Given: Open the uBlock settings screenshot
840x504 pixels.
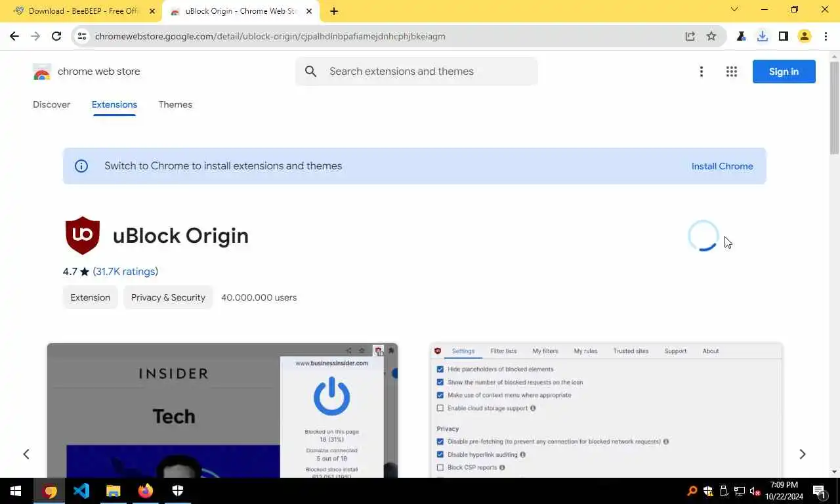Looking at the screenshot, I should (x=606, y=410).
